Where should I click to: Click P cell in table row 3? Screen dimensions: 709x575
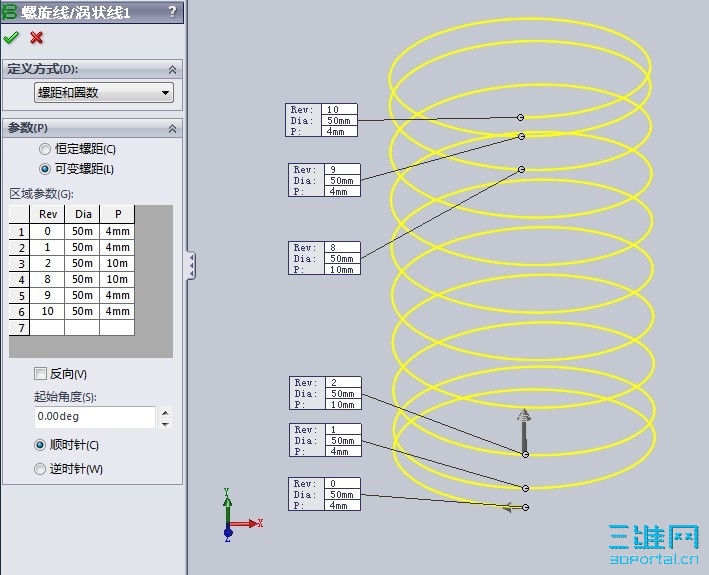point(118,264)
